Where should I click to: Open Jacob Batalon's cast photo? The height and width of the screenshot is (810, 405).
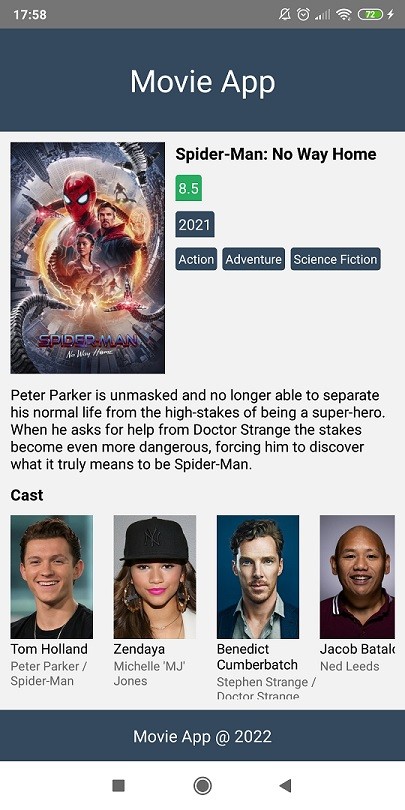(357, 577)
